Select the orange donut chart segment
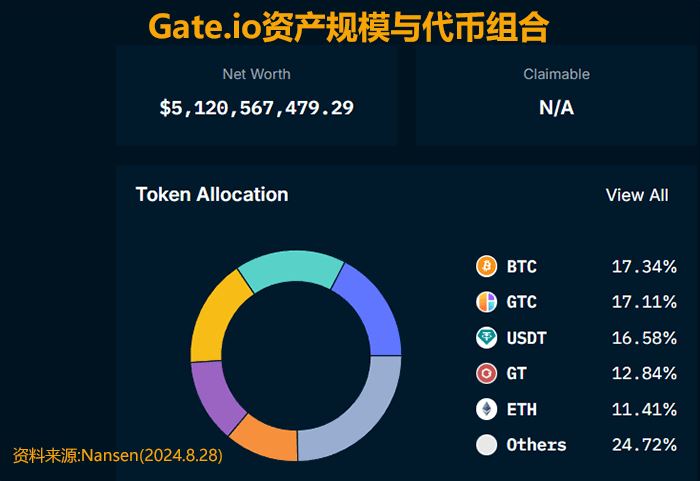This screenshot has width=700, height=481. (x=264, y=438)
